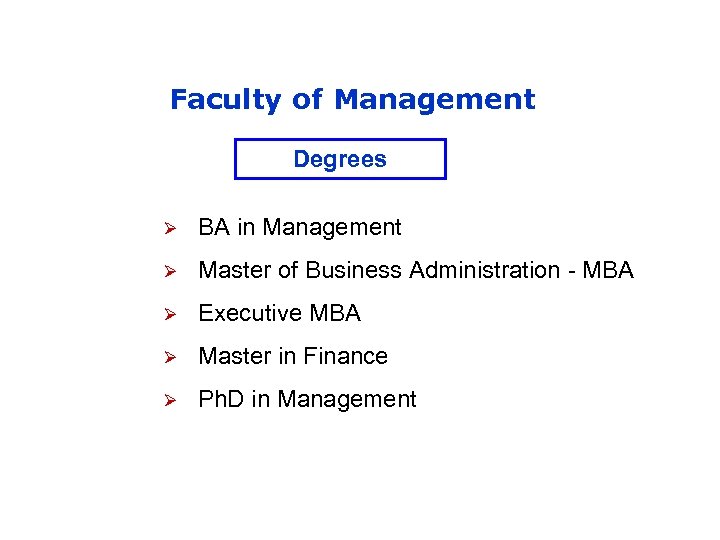
Task: Select the Executive MBA line
Action: tap(279, 313)
